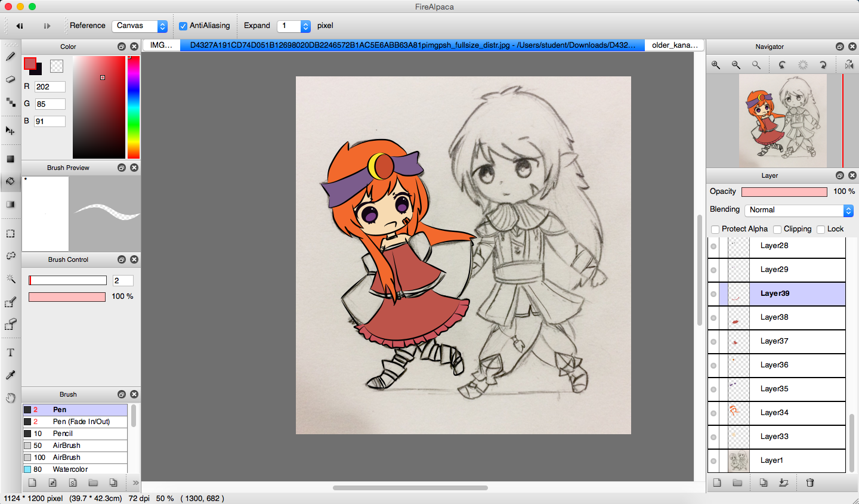Image resolution: width=859 pixels, height=504 pixels.
Task: Rotate canvas right in Navigator
Action: click(x=823, y=65)
